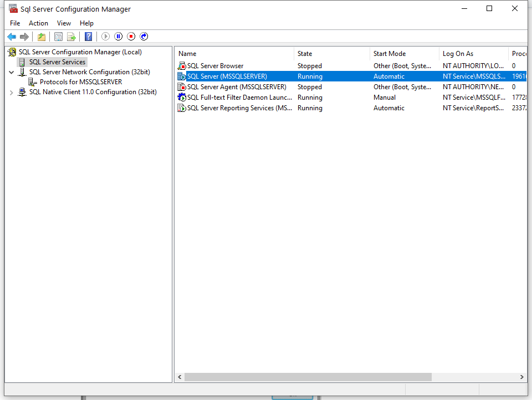Select Protocols for MSSQLSERVER tree item
Screen dimensions: 532x400
coord(81,82)
